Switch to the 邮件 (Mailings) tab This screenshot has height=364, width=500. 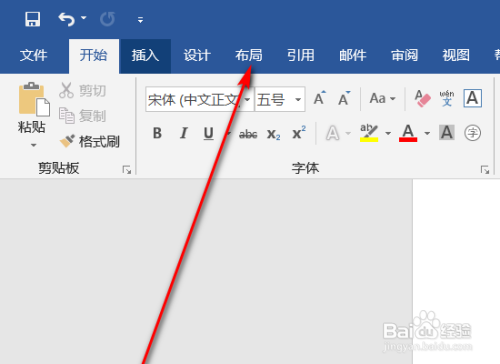(353, 55)
